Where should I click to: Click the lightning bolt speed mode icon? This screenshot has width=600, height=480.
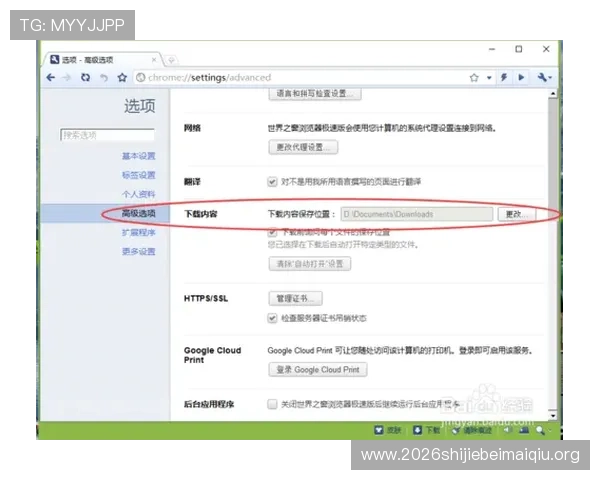(504, 77)
